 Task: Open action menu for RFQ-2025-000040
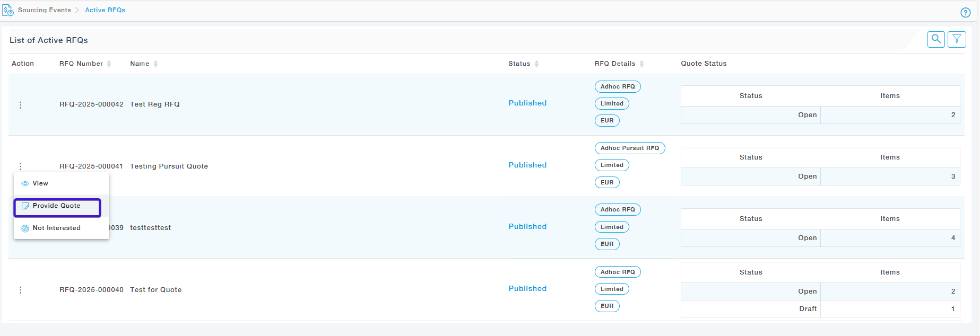pos(21,290)
